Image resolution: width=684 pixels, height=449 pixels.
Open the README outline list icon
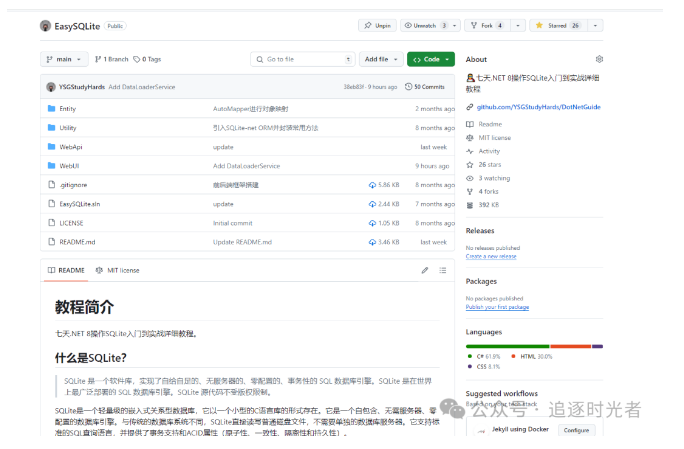coord(443,271)
